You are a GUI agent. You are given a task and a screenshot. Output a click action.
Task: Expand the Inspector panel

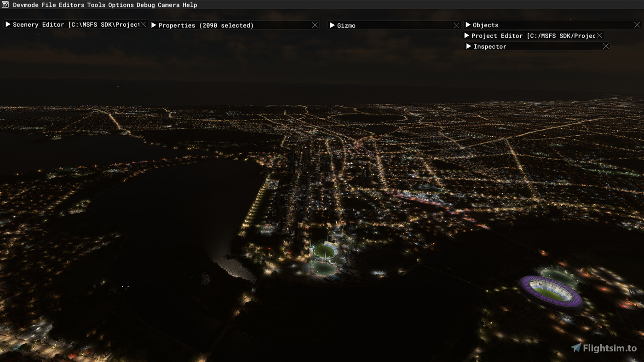[x=470, y=46]
